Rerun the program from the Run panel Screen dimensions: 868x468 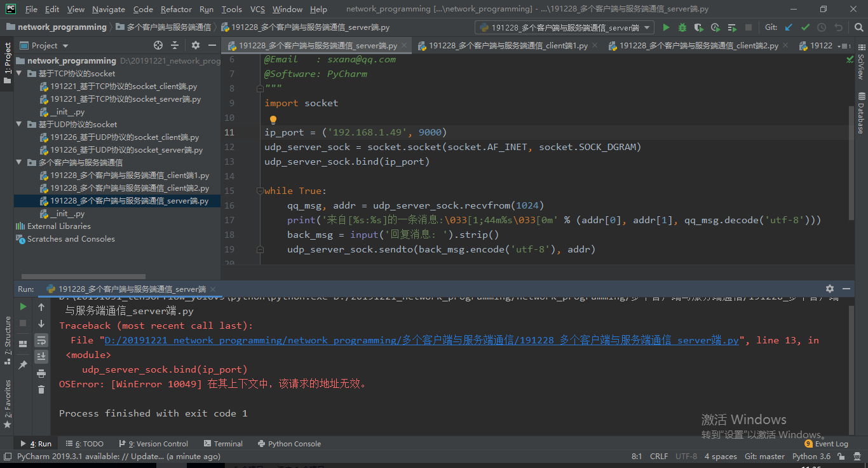coord(22,306)
